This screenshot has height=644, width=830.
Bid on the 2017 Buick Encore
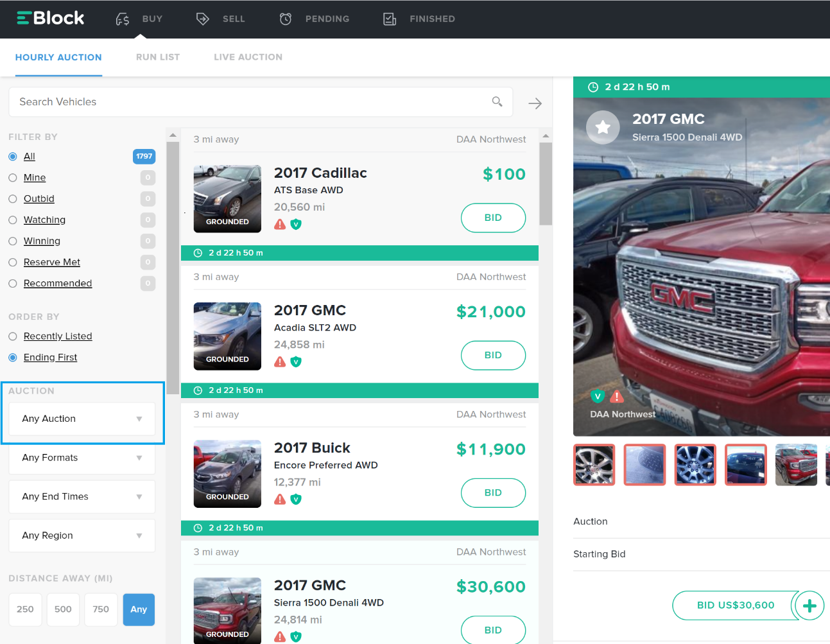[x=493, y=493]
